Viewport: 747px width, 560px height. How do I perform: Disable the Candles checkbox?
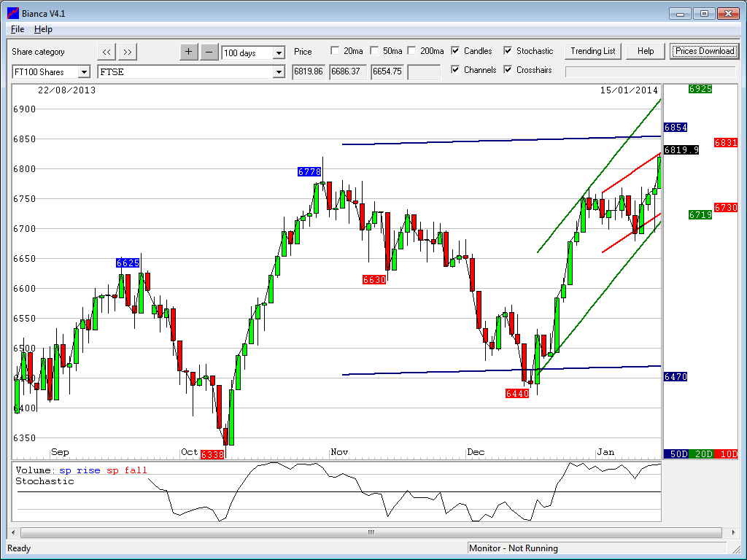(455, 51)
